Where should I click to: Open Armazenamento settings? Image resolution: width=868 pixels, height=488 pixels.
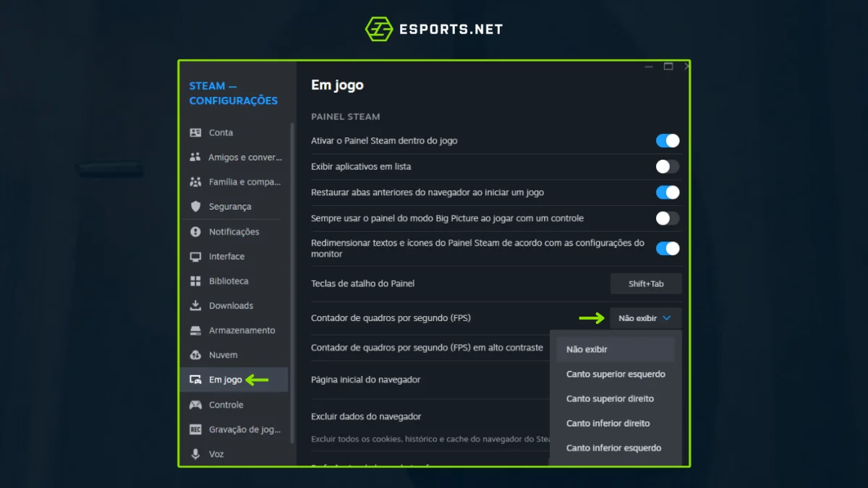click(x=235, y=330)
